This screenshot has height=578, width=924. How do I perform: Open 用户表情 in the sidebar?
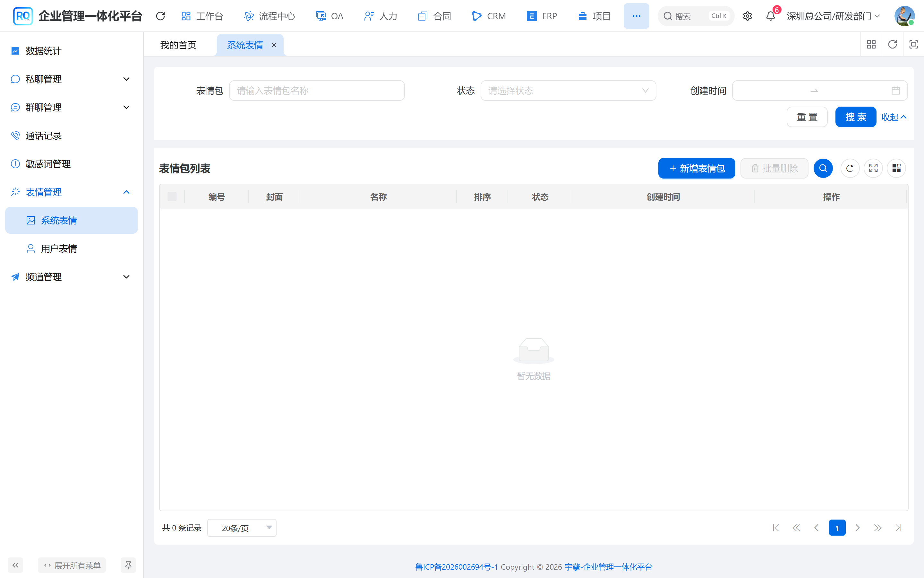pos(72,249)
